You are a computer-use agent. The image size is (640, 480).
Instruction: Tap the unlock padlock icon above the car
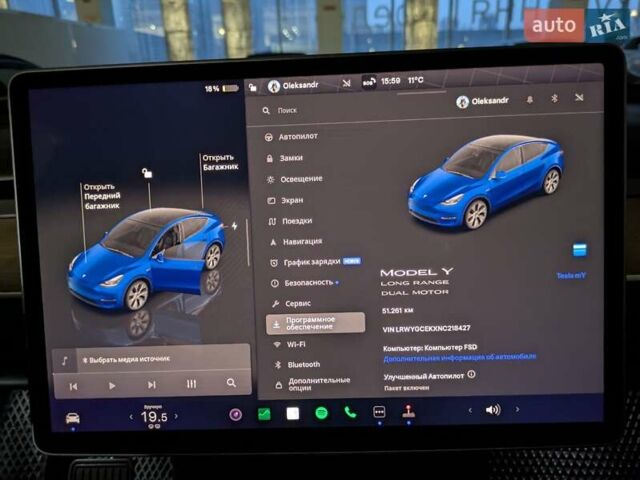click(147, 173)
